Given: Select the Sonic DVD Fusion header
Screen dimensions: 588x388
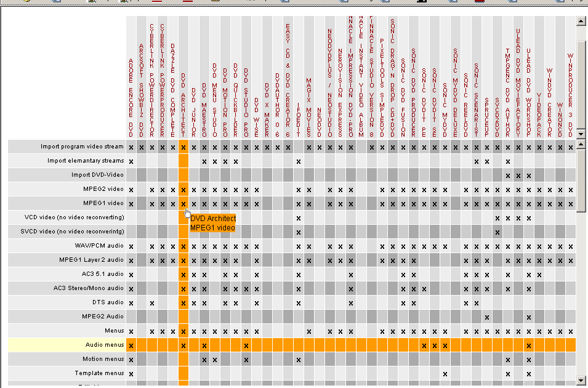Looking at the screenshot, I should click(x=403, y=98).
